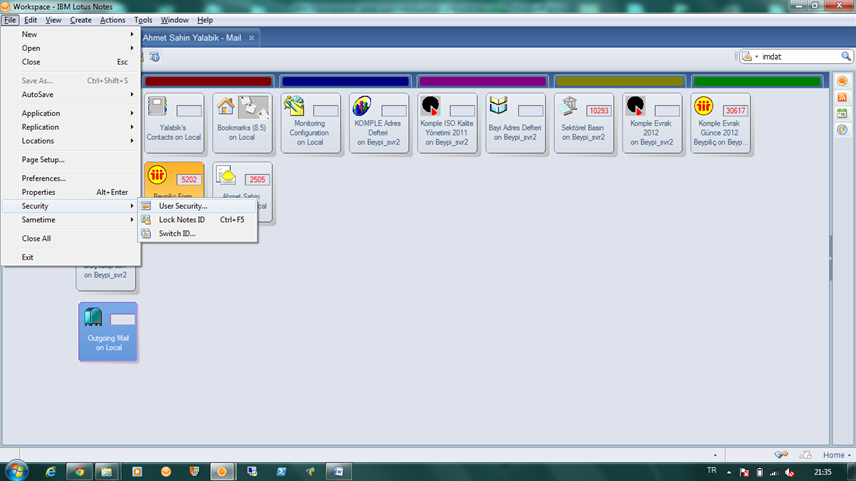Open Google Chrome from taskbar
Screen dimensions: 856x481
[80, 472]
